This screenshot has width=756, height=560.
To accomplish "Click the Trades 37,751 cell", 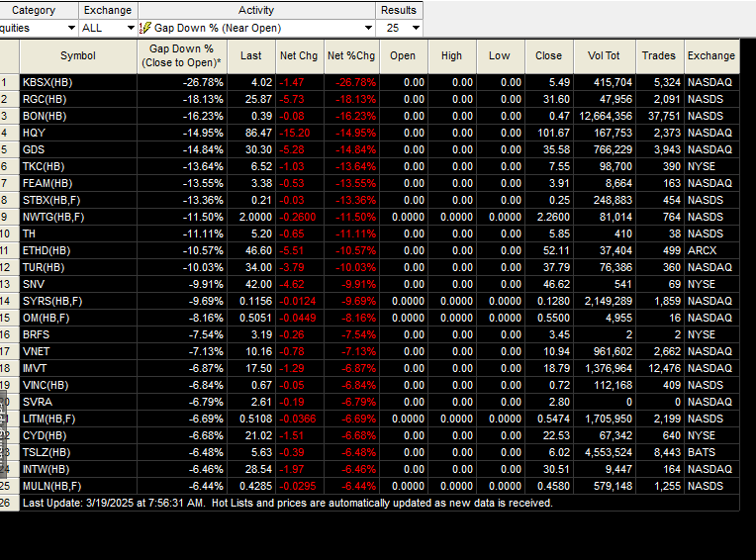I will click(659, 116).
